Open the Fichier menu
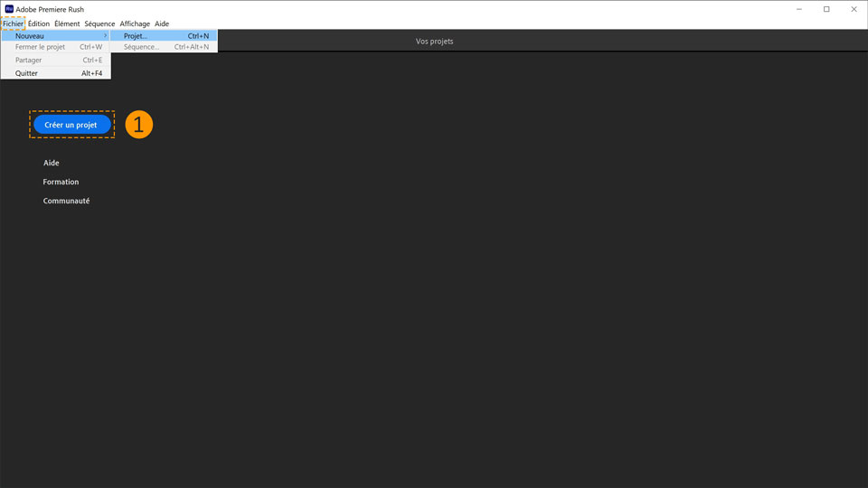Image resolution: width=868 pixels, height=488 pixels. click(x=13, y=23)
